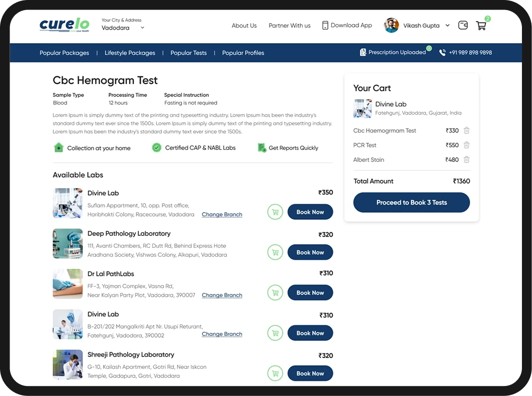Image resolution: width=532 pixels, height=396 pixels.
Task: Open the Popular Packages menu
Action: [x=64, y=53]
